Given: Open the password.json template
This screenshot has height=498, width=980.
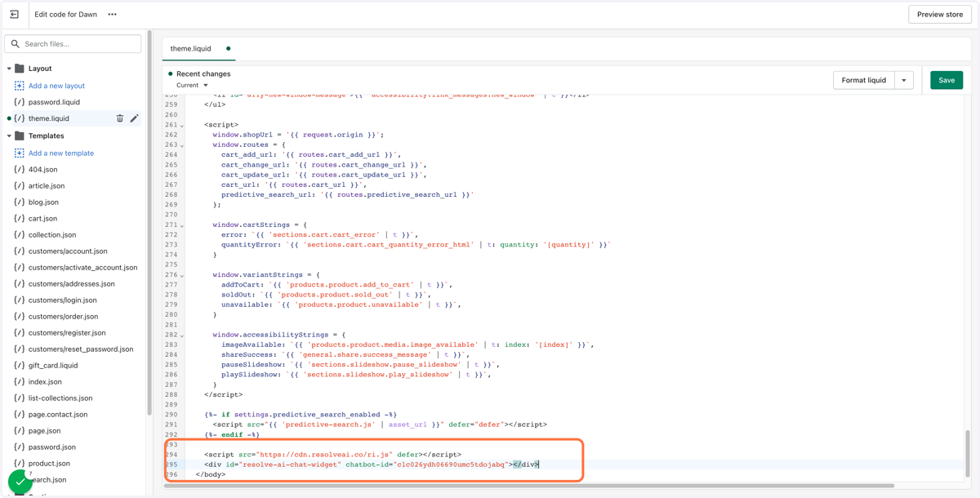Looking at the screenshot, I should click(52, 447).
